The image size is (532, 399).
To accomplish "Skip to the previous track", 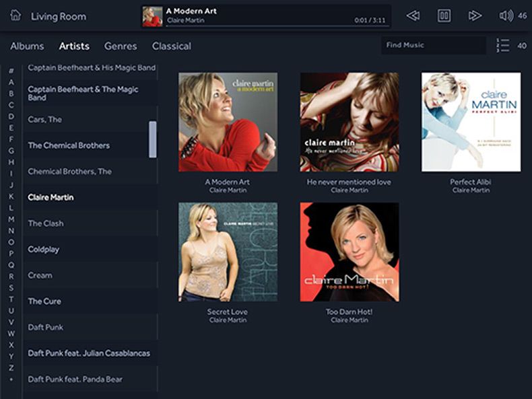I will 413,15.
